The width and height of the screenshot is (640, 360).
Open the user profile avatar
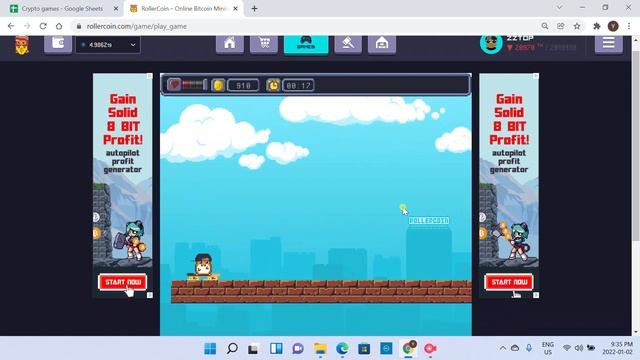pyautogui.click(x=491, y=43)
